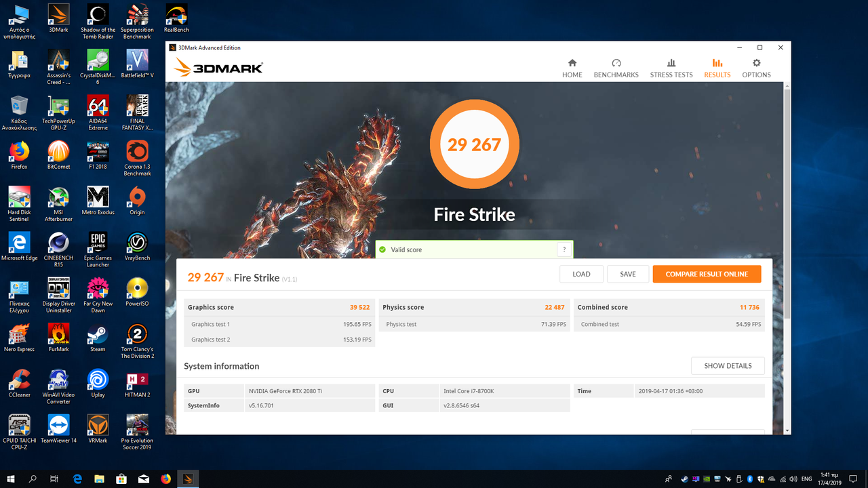The image size is (868, 488).
Task: Select the RESULTS tab
Action: tap(717, 68)
